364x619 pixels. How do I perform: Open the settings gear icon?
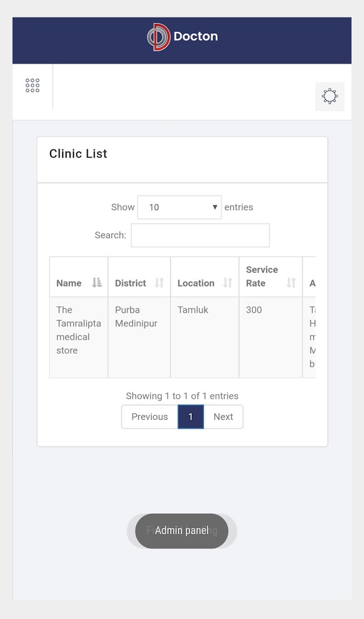pos(330,96)
